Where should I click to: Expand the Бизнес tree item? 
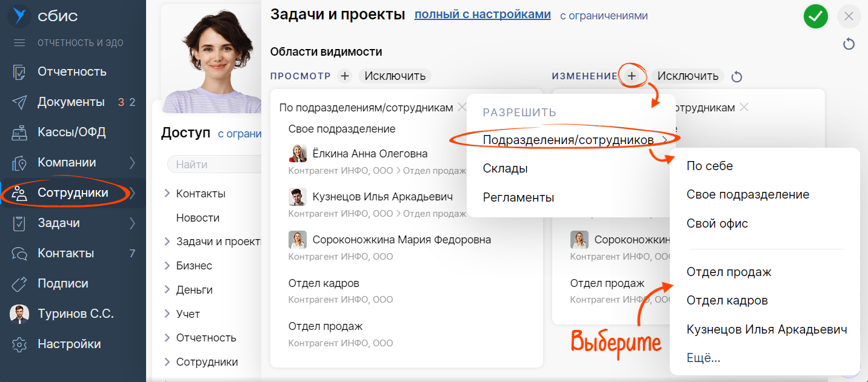click(x=167, y=266)
